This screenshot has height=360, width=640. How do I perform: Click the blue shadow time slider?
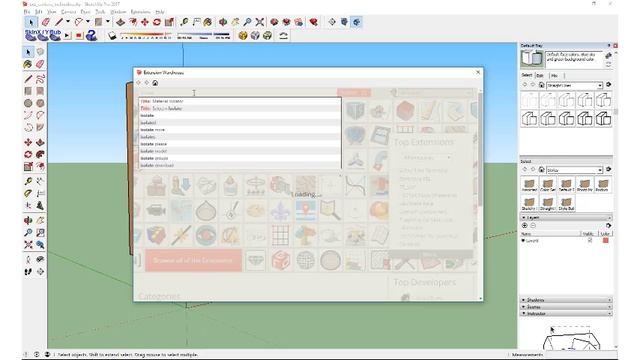(203, 36)
